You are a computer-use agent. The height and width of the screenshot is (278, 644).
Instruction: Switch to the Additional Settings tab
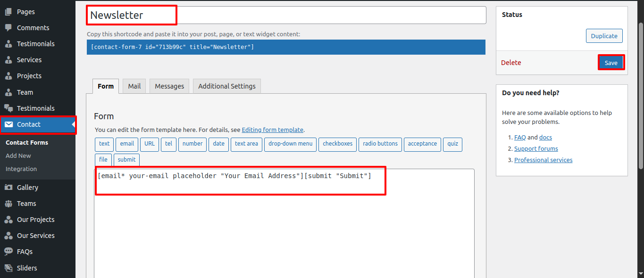tap(227, 86)
